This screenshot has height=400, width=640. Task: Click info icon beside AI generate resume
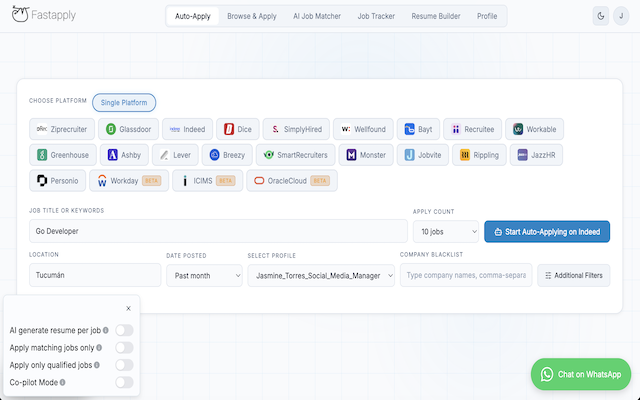pos(106,330)
